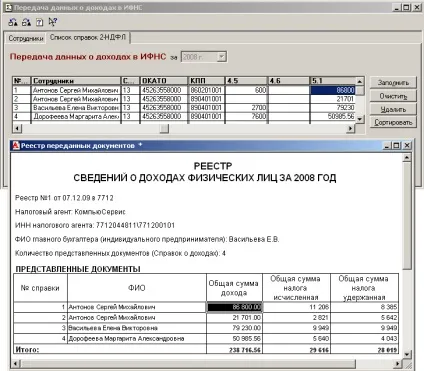
Task: Maximize the Передача данных о доходах window
Action: [406, 7]
